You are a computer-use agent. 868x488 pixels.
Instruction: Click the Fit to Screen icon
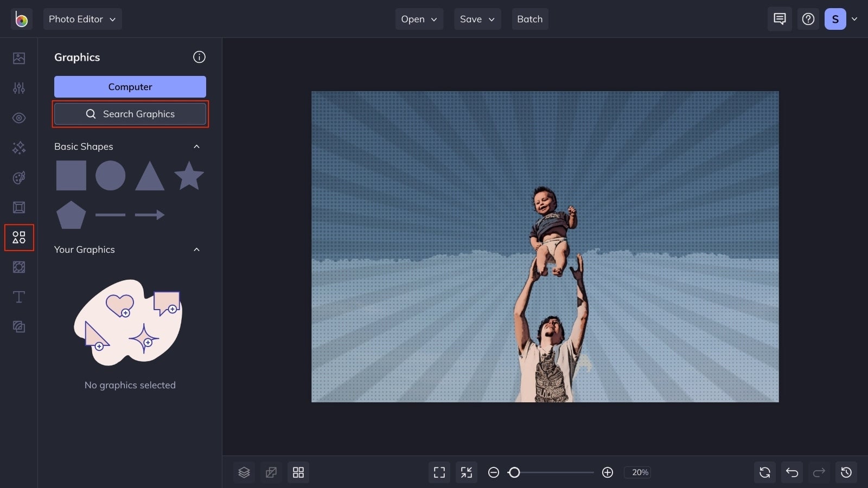[x=439, y=472]
